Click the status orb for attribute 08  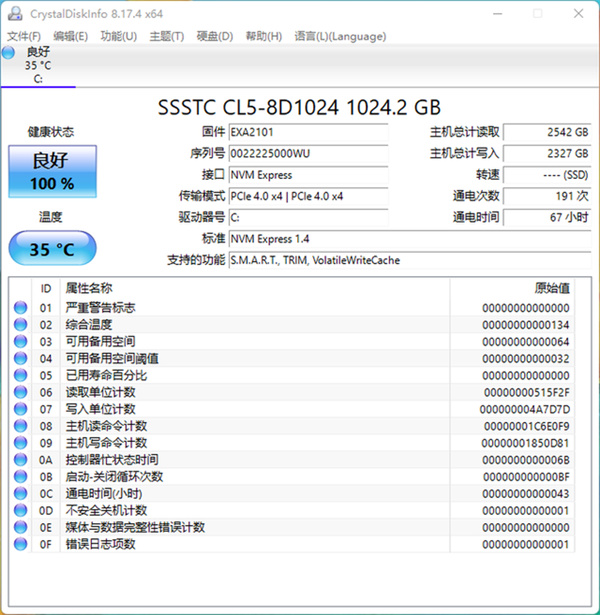click(x=20, y=426)
